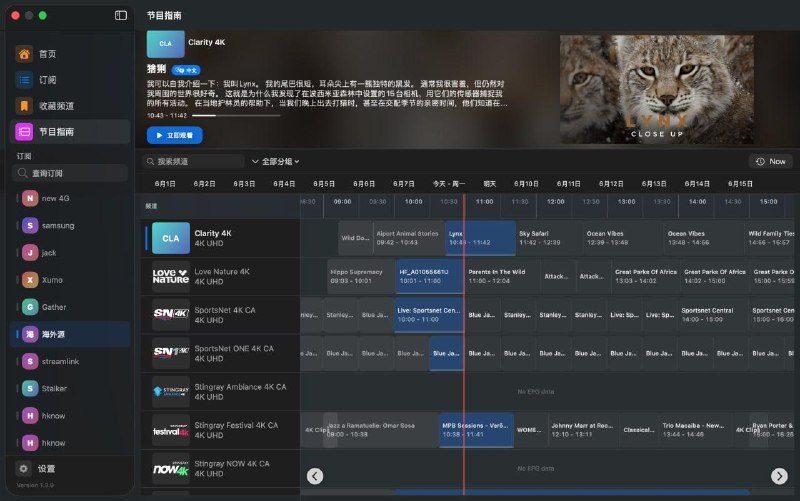Click the Clarity 4K CLA channel logo
800x501 pixels.
tap(171, 238)
